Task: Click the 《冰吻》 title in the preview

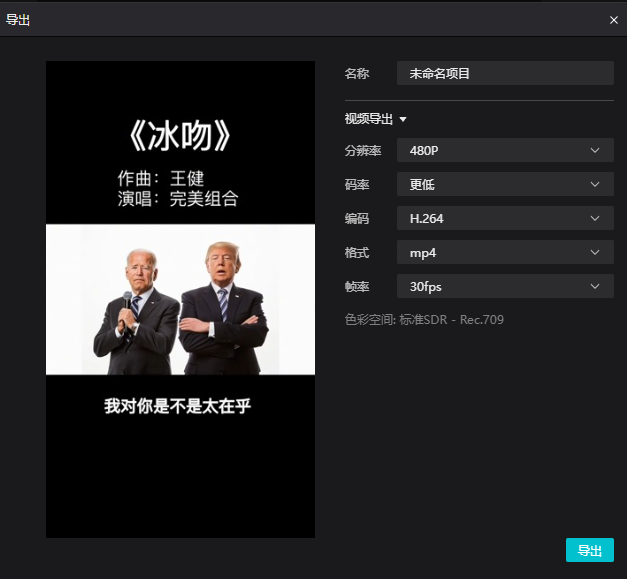Action: [180, 136]
